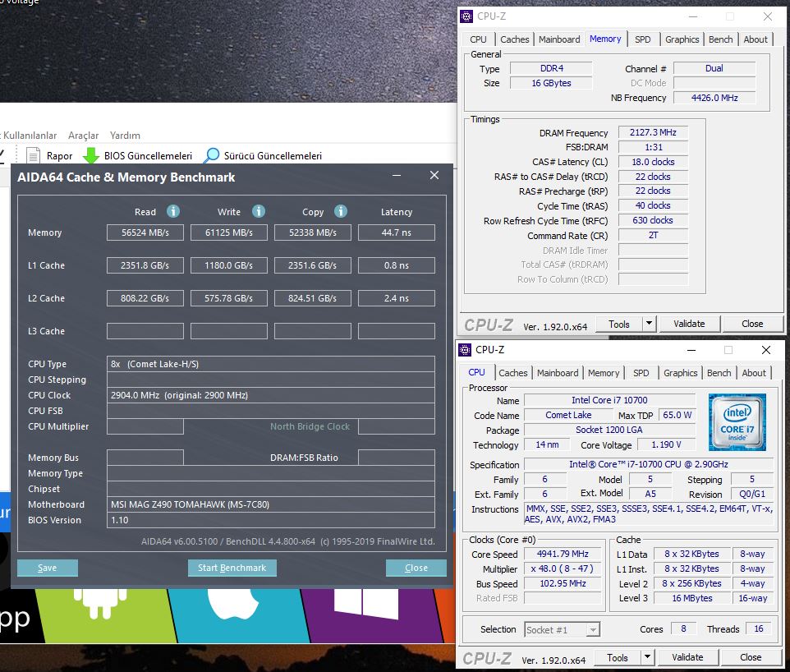The width and height of the screenshot is (790, 672).
Task: Switch to About tab in upper CPU-Z window
Action: (x=756, y=39)
